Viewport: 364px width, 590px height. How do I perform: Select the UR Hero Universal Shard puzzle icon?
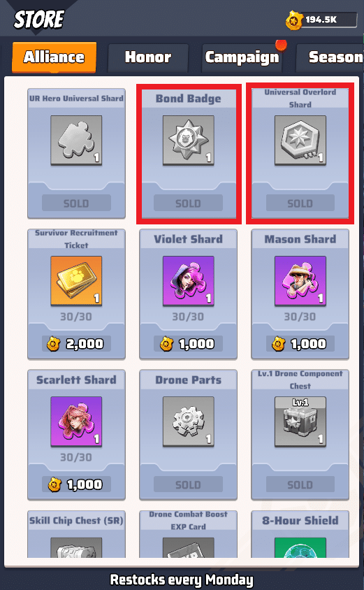pyautogui.click(x=76, y=141)
